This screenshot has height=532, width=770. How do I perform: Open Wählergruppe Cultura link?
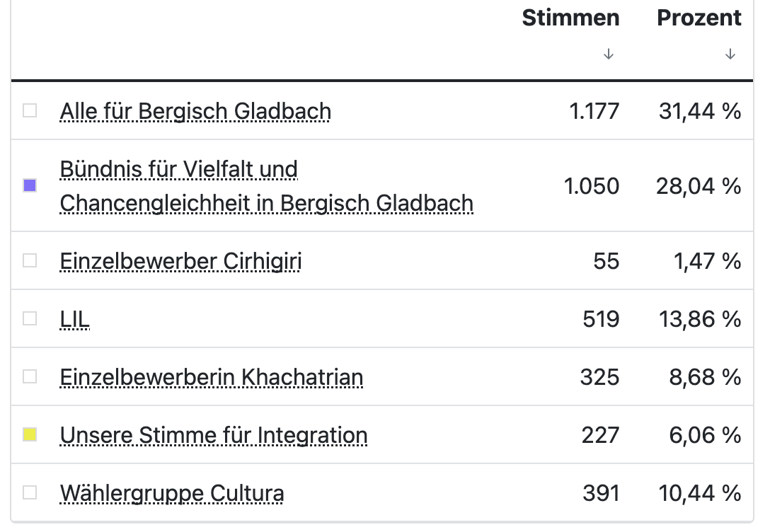point(172,493)
